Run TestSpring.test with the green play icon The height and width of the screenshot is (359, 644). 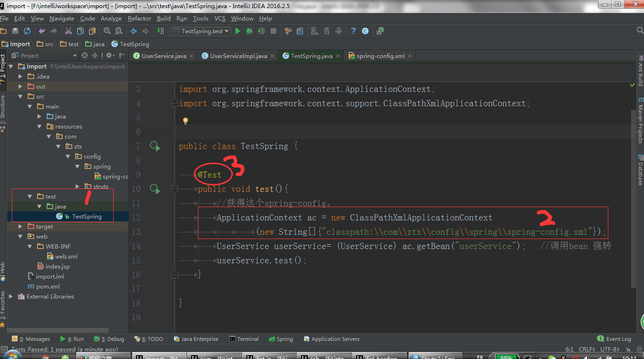[238, 31]
